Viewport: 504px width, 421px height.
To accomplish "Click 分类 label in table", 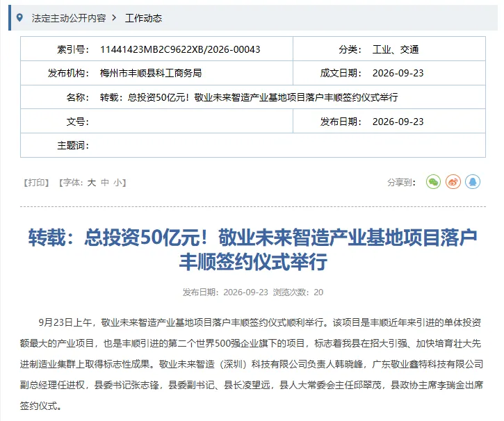I will tap(350, 49).
